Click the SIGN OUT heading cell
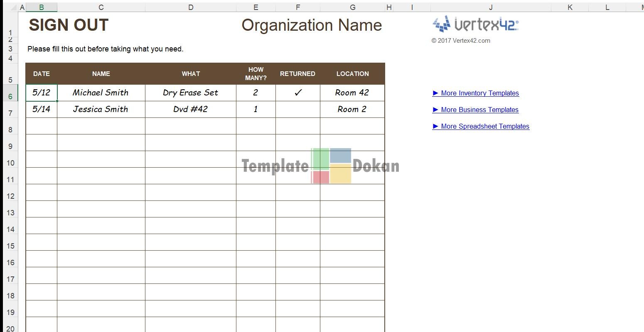 pyautogui.click(x=69, y=25)
